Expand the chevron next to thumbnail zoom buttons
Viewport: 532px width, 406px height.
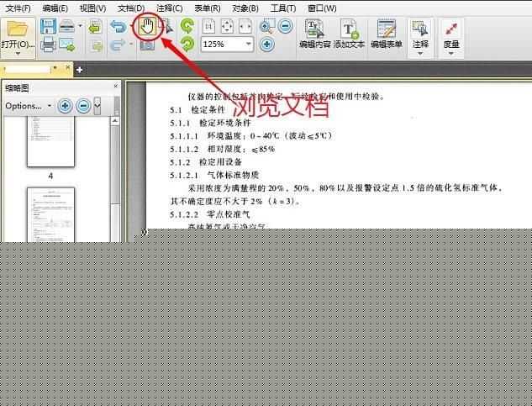(97, 106)
